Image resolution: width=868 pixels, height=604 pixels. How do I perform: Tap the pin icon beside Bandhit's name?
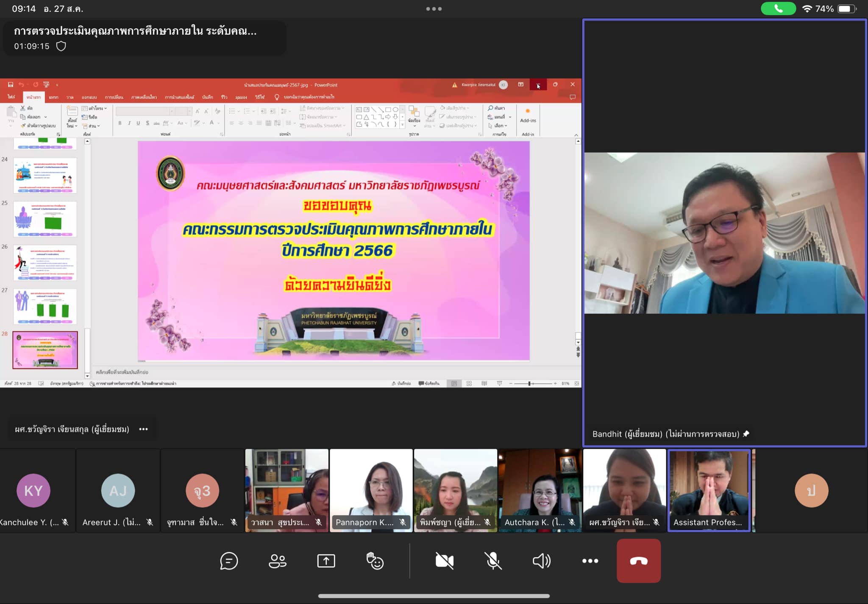pyautogui.click(x=746, y=433)
